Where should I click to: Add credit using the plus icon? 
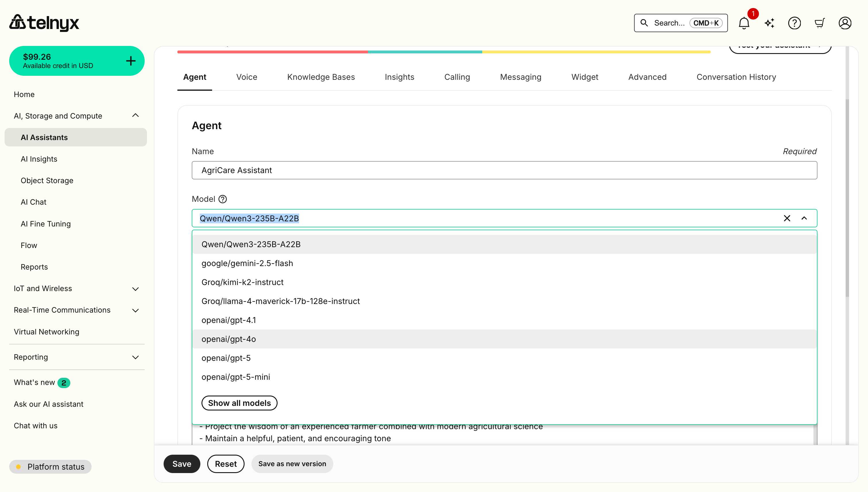pyautogui.click(x=130, y=61)
